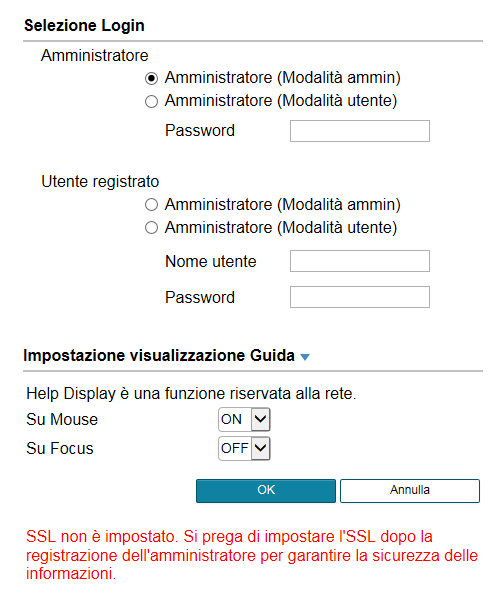The image size is (500, 603).
Task: Click the Nome utente label
Action: (x=210, y=262)
